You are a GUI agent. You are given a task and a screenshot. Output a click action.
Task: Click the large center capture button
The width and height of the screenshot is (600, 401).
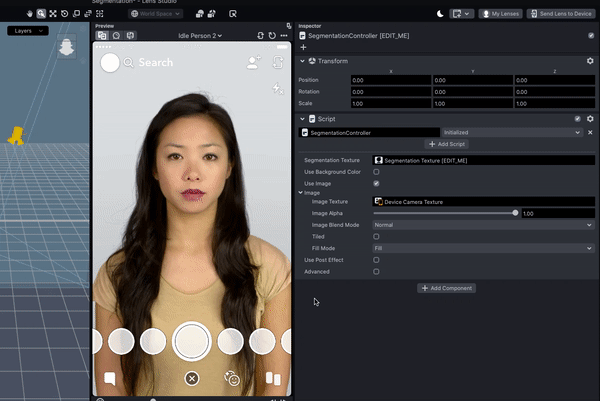point(192,341)
